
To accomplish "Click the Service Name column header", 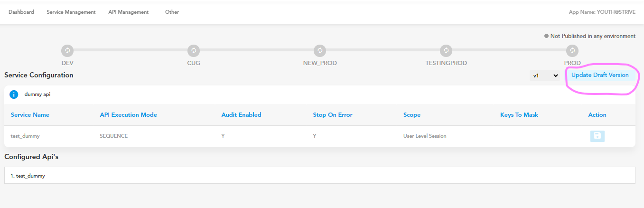I will (x=30, y=115).
